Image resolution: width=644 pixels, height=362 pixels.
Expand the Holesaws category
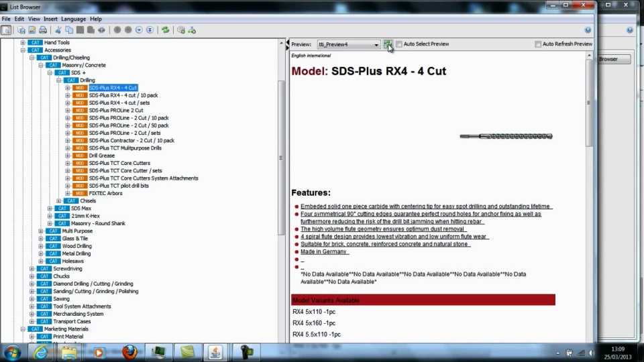tap(41, 261)
